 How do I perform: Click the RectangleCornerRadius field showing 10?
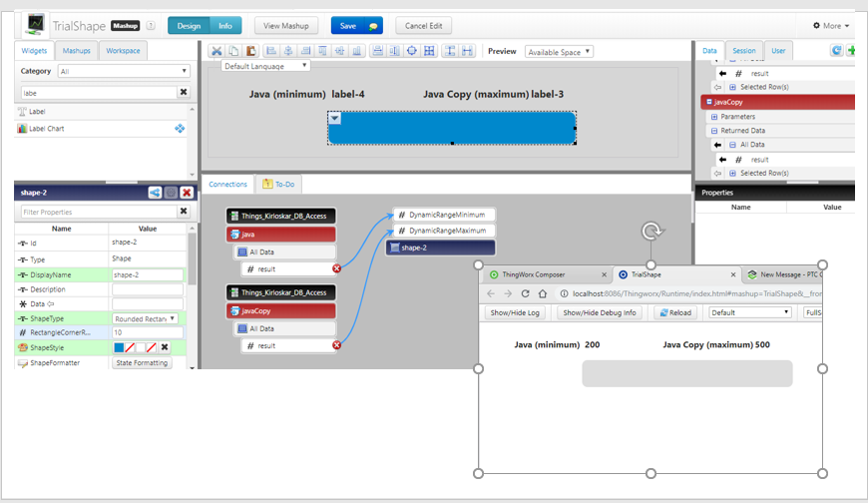pyautogui.click(x=148, y=332)
